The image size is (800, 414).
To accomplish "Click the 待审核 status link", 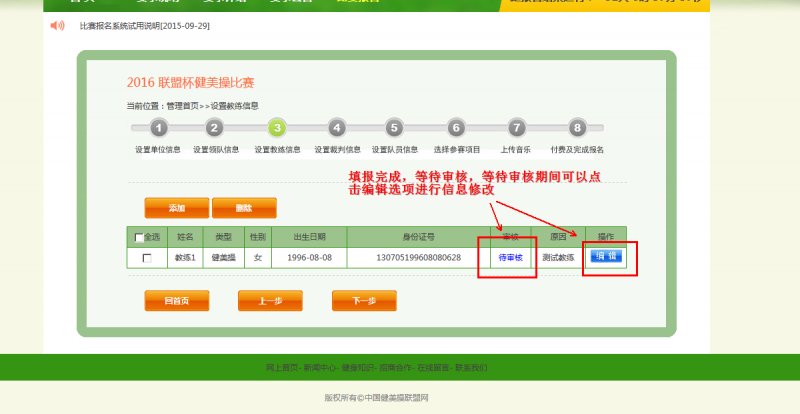I will [510, 258].
